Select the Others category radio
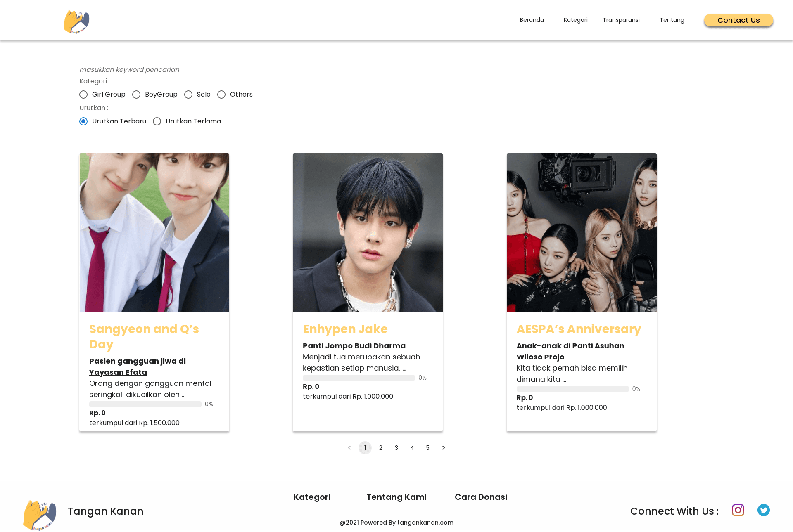793x532 pixels. click(x=221, y=95)
